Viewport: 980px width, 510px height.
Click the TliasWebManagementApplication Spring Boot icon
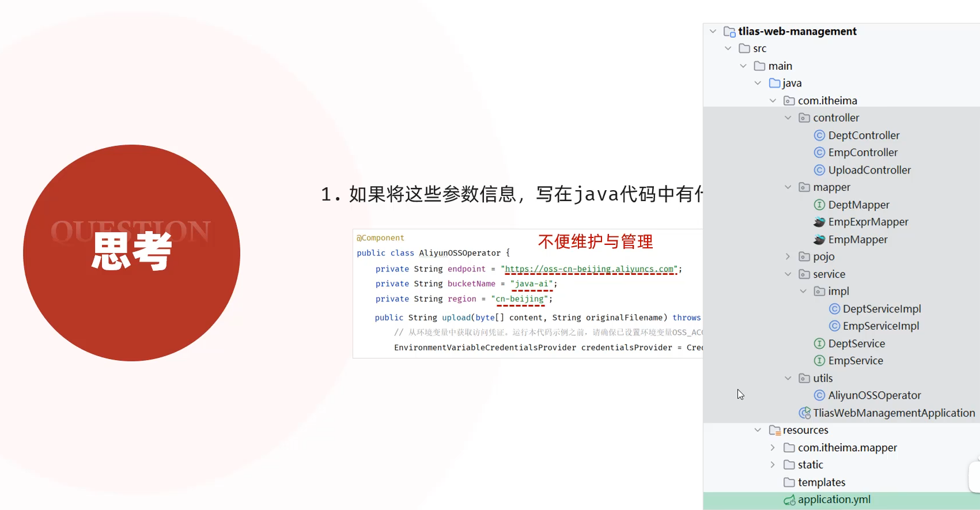805,413
